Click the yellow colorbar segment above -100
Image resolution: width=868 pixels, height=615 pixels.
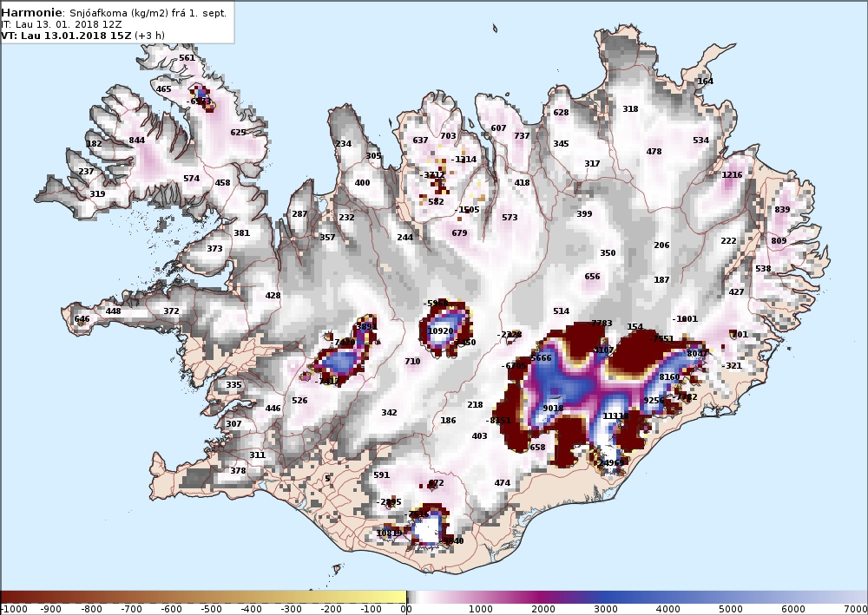coord(371,598)
